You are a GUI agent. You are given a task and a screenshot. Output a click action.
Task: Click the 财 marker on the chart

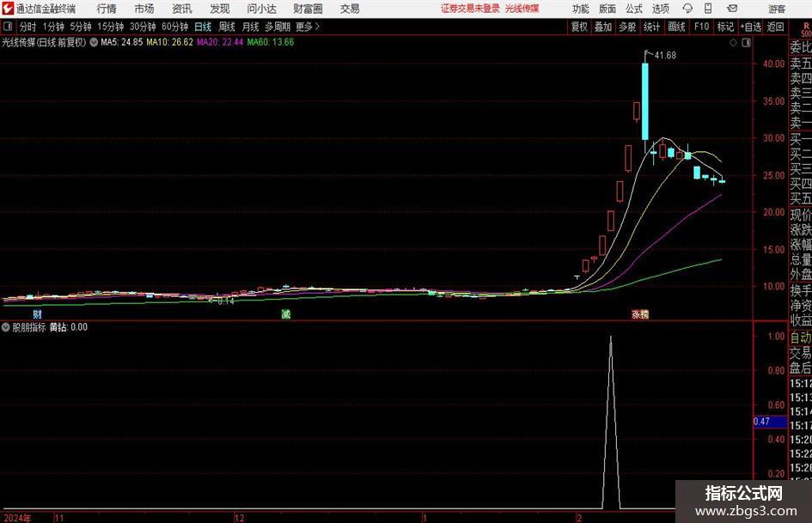tap(37, 314)
